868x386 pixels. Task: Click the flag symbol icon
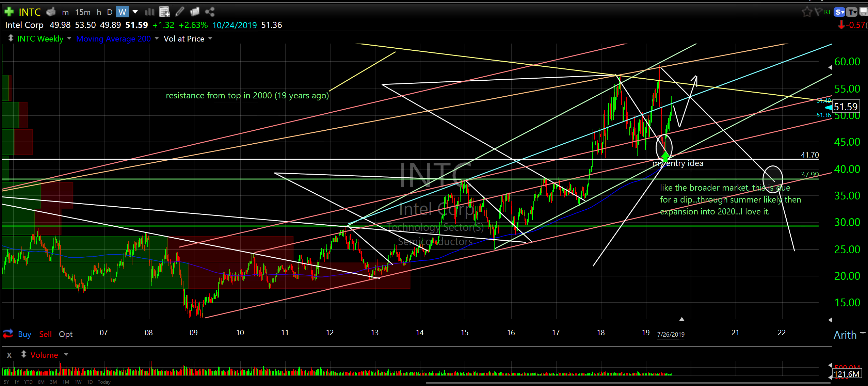pyautogui.click(x=818, y=12)
